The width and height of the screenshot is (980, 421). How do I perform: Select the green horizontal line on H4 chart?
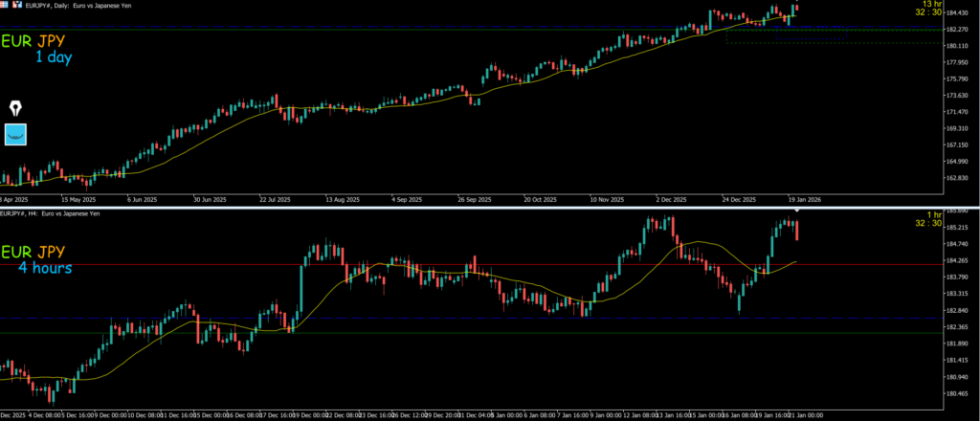479,333
